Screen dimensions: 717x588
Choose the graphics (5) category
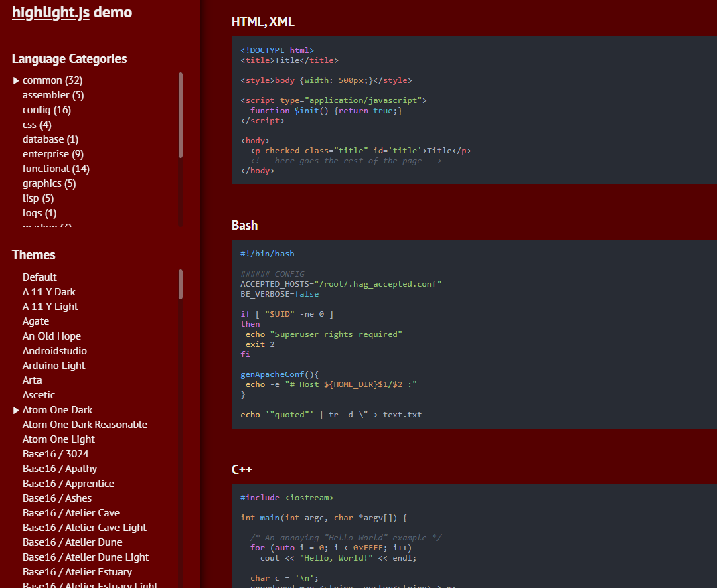(x=50, y=183)
